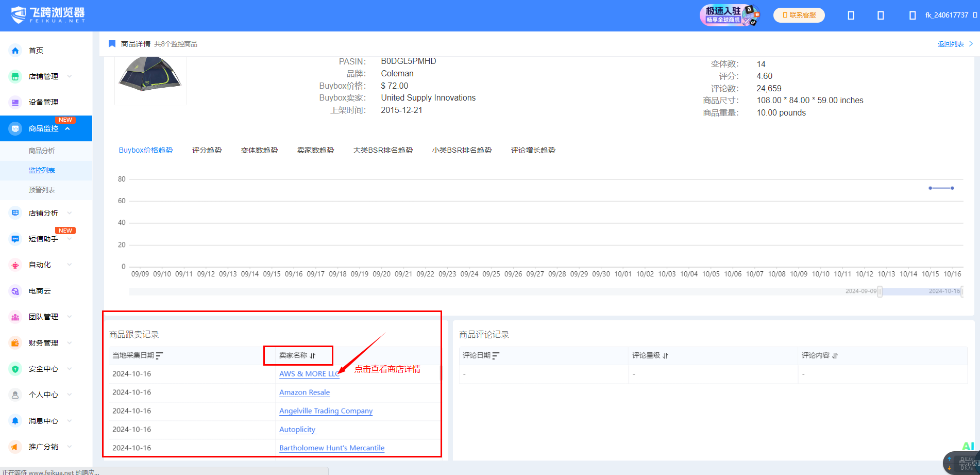
Task: Click the 飞跨浏览器 logo
Action: pyautogui.click(x=48, y=15)
